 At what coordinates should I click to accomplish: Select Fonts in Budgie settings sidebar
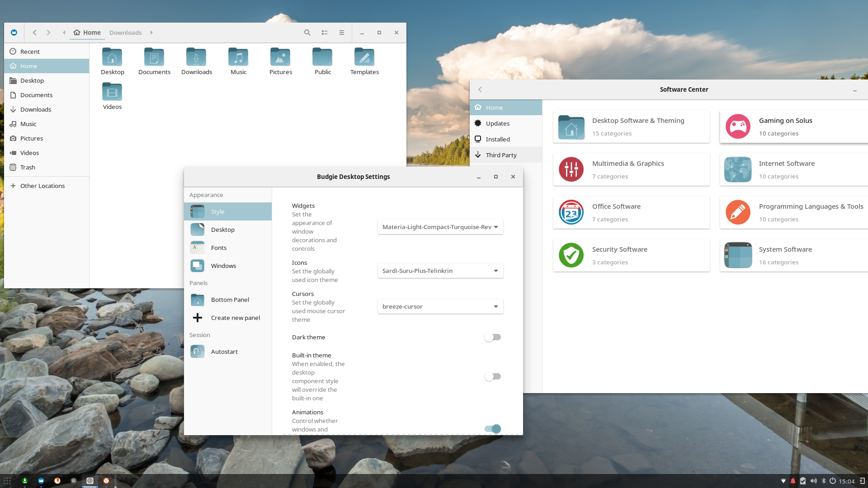(228, 248)
